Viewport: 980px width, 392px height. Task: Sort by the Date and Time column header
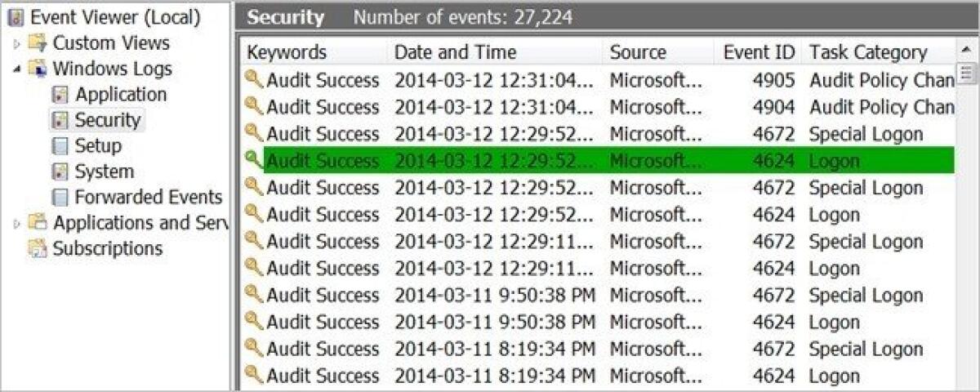pos(455,52)
